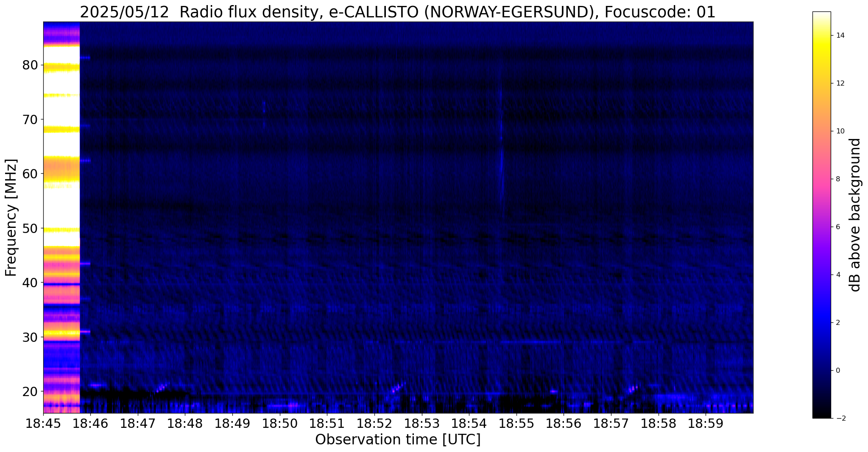The image size is (868, 452).
Task: Click the 18:56 time tick label
Action: tap(564, 423)
